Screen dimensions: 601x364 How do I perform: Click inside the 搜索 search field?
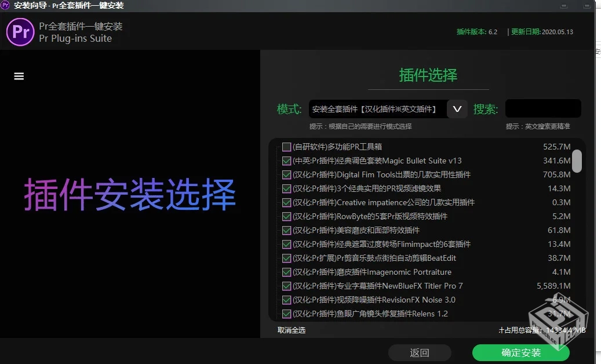542,108
